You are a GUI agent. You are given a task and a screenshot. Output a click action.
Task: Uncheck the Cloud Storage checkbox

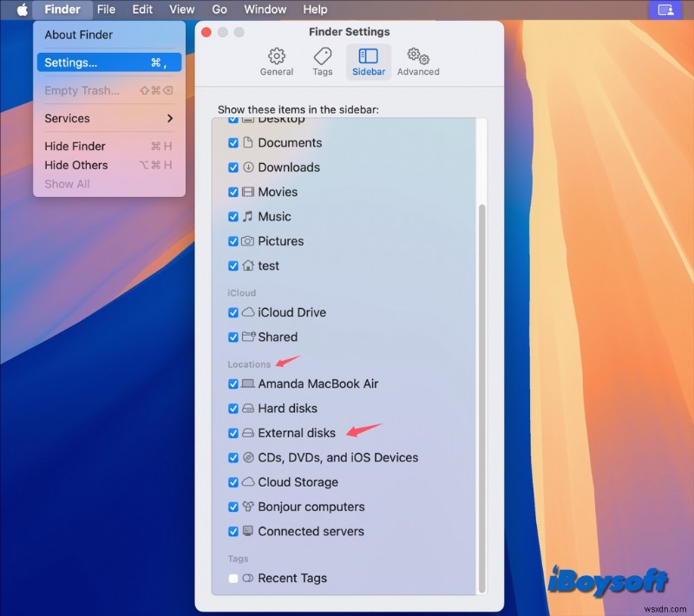[x=233, y=482]
